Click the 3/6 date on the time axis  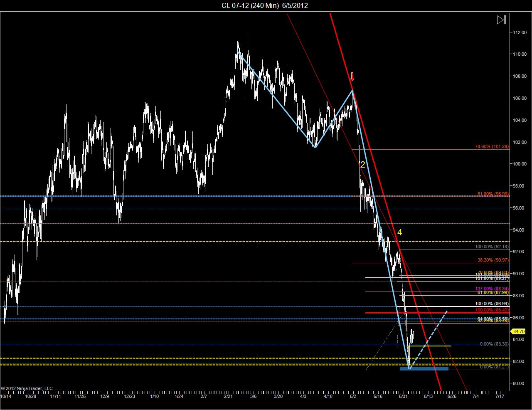(x=254, y=396)
